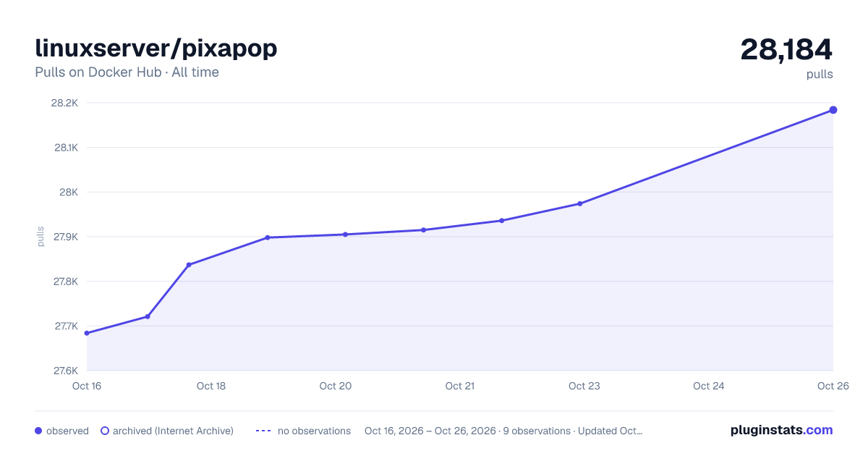Viewport: 868px width, 456px height.
Task: Click the Oct 24 x-axis label
Action: (x=709, y=386)
